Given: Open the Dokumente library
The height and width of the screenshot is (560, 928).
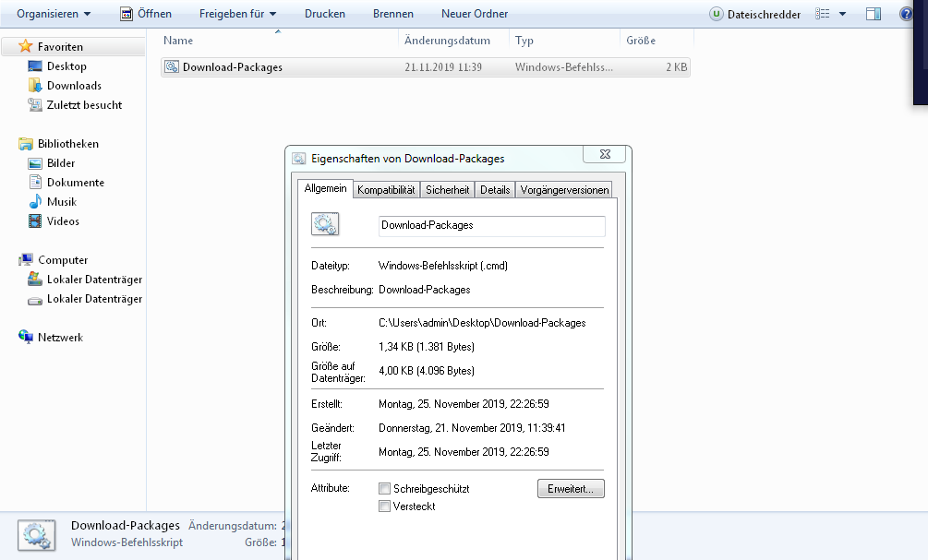Looking at the screenshot, I should pos(75,183).
